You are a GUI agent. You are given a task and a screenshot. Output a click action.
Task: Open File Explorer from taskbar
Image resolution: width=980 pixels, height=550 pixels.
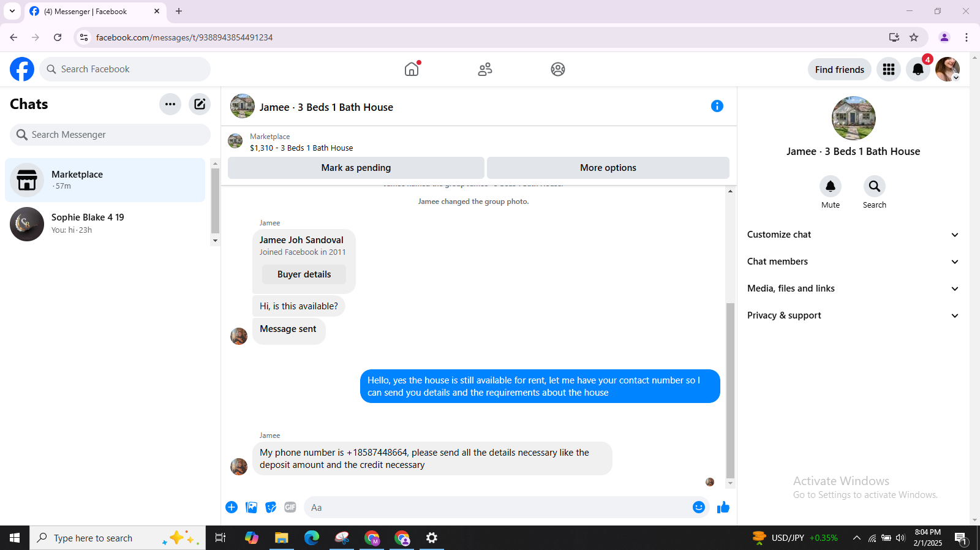(281, 538)
